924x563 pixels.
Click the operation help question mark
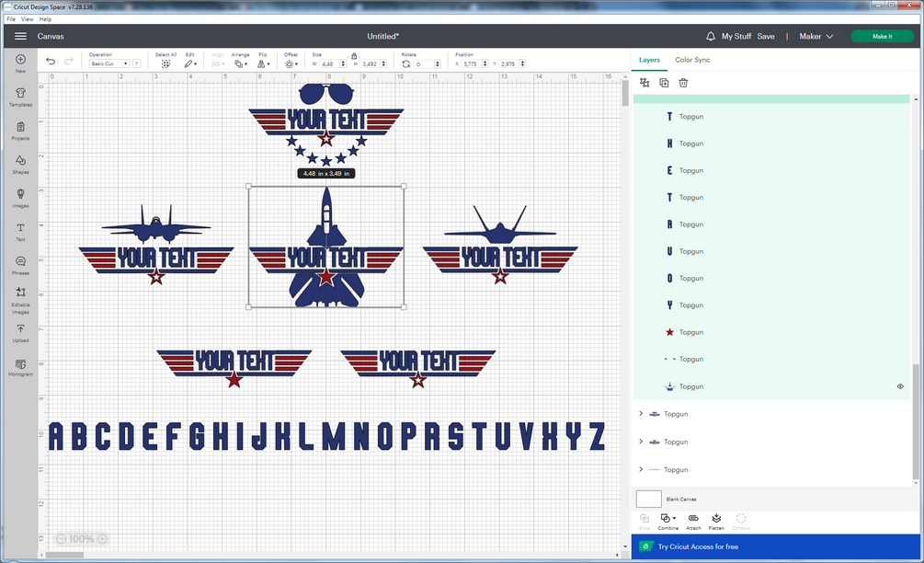137,63
